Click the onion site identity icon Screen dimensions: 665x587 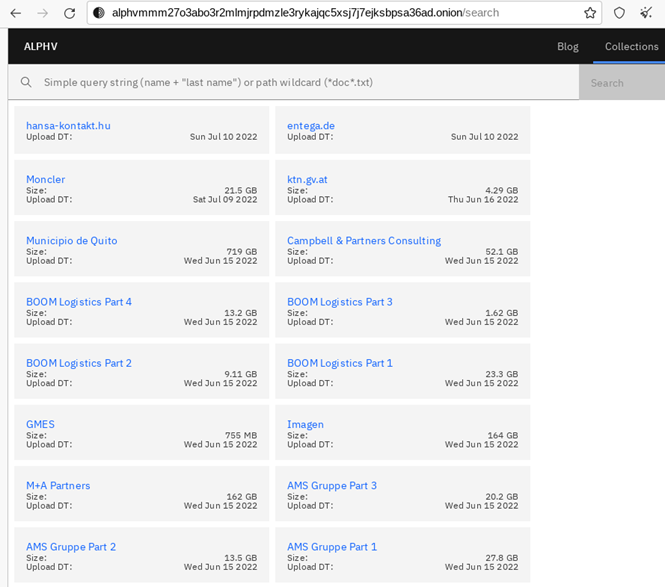coord(99,13)
